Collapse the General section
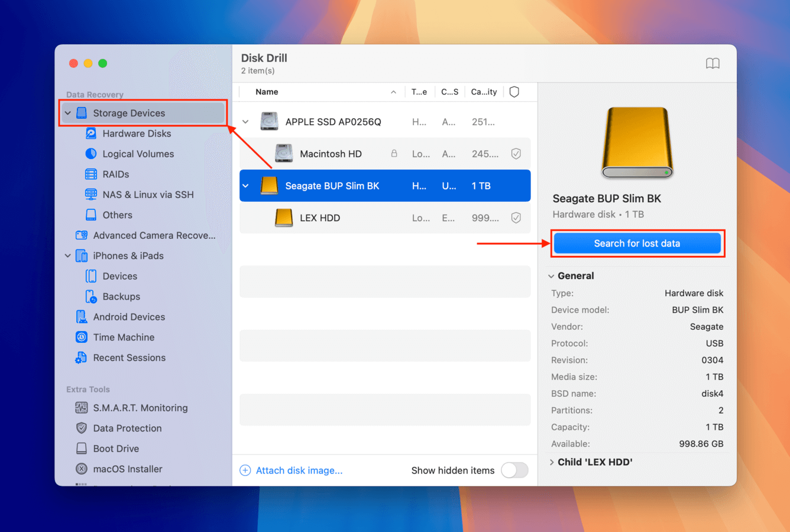 click(551, 276)
